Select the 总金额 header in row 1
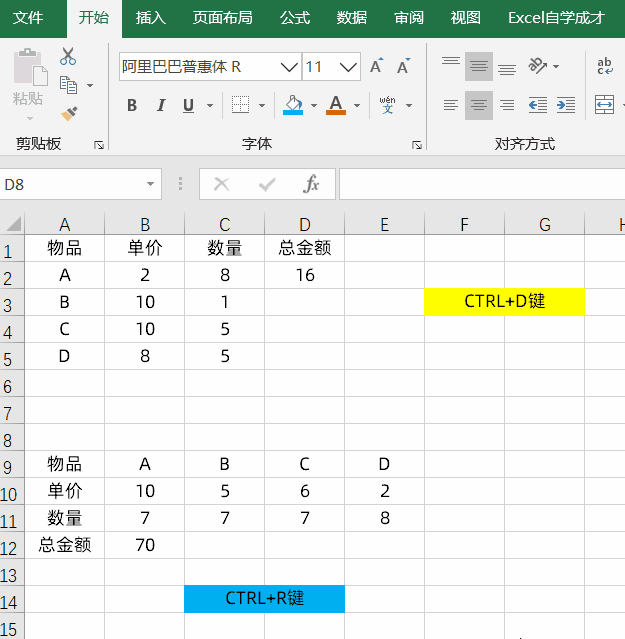 coord(305,248)
